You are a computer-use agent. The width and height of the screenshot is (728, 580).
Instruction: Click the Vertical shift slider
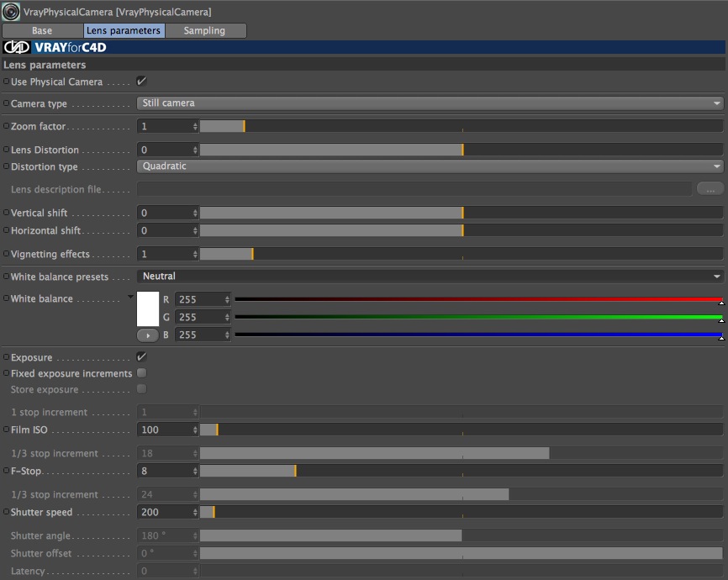(x=461, y=213)
